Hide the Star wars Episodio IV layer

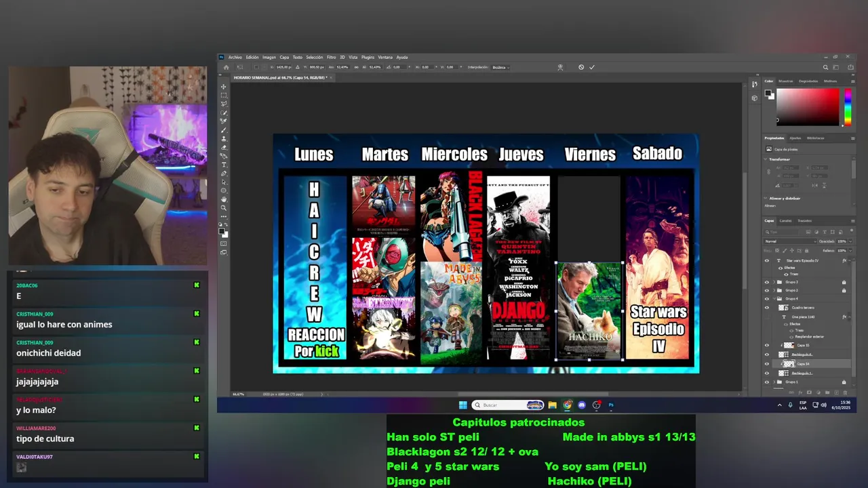(x=767, y=260)
